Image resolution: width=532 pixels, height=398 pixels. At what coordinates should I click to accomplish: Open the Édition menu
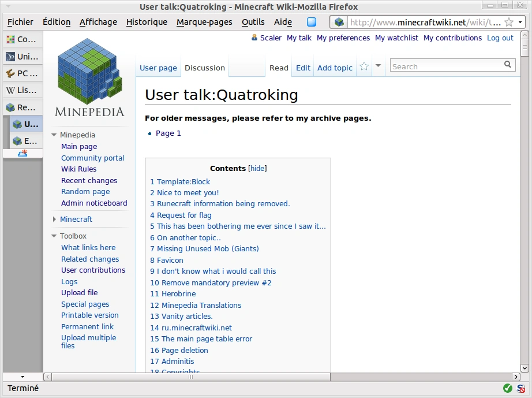coord(57,22)
